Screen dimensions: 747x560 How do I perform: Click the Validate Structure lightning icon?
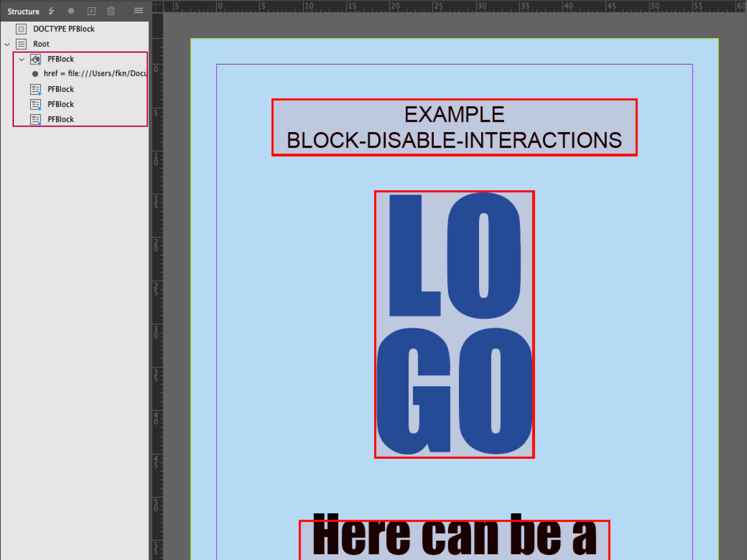click(x=52, y=11)
